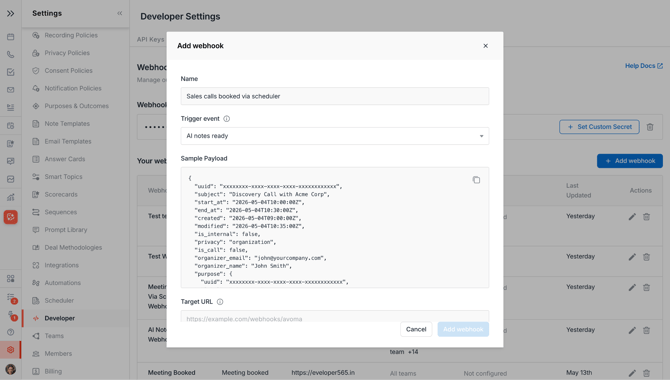The width and height of the screenshot is (670, 380).
Task: Open the help question mark icon
Action: tap(11, 332)
